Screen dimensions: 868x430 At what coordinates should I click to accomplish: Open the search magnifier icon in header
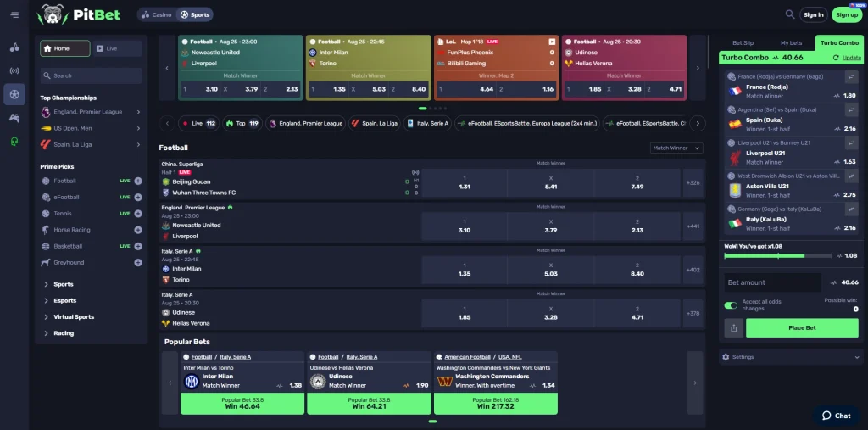point(790,14)
